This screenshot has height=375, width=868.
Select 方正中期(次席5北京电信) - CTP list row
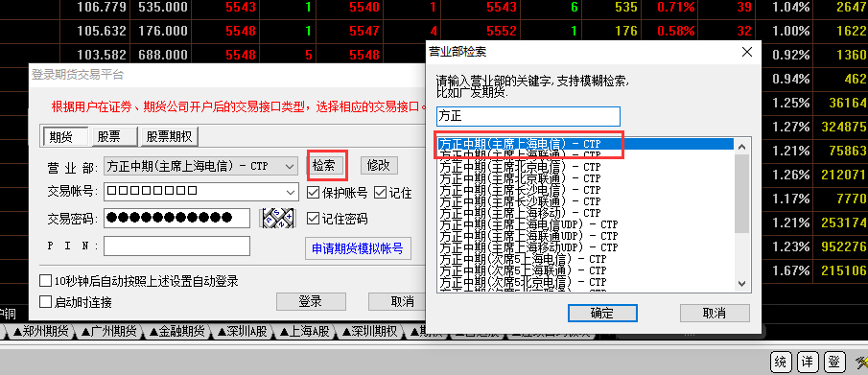(x=586, y=283)
